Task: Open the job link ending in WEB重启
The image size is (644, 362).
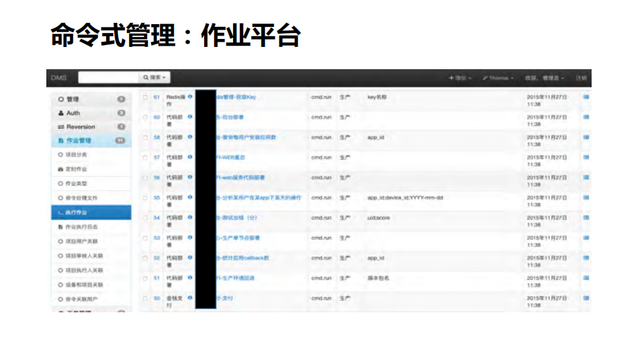Action: tap(231, 158)
